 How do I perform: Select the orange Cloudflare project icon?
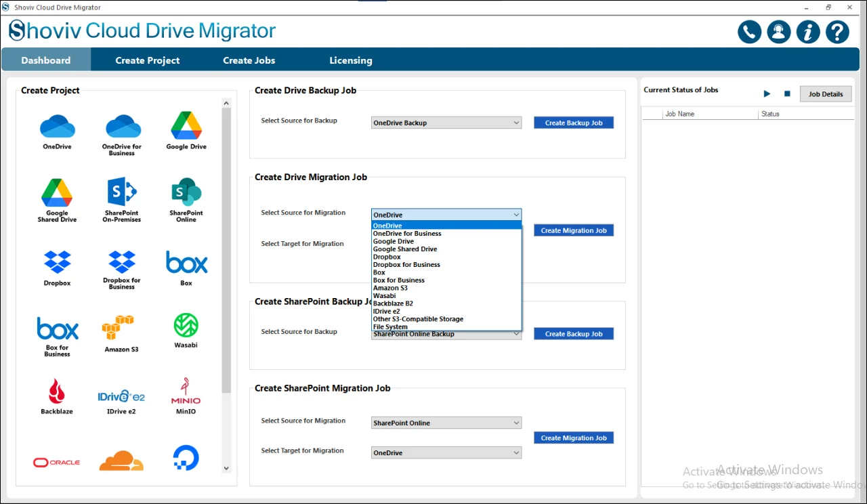pos(122,461)
